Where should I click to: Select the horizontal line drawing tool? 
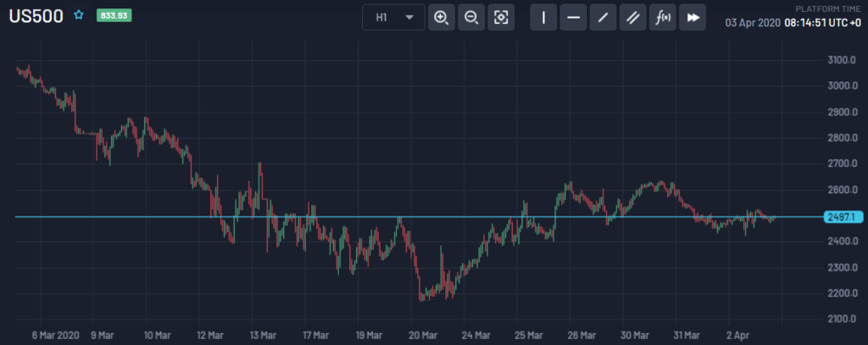coord(573,17)
